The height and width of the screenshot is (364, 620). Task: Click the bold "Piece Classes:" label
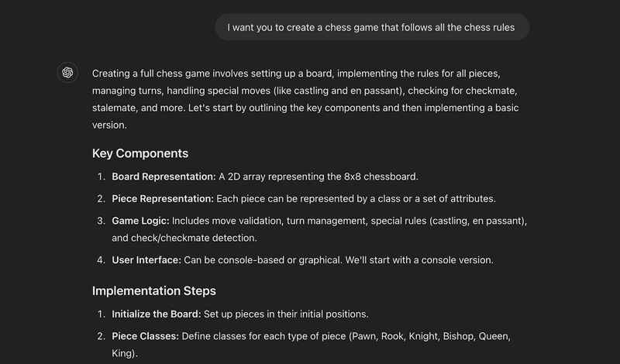point(146,336)
